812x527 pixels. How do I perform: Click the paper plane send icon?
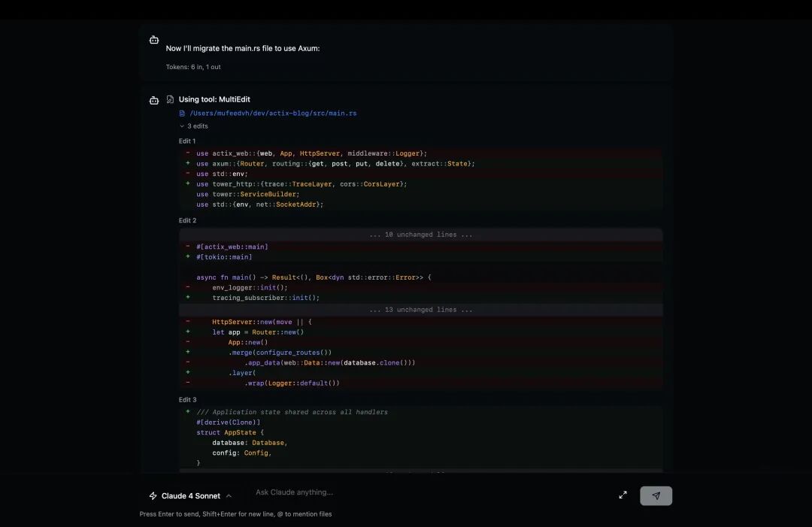(x=656, y=495)
